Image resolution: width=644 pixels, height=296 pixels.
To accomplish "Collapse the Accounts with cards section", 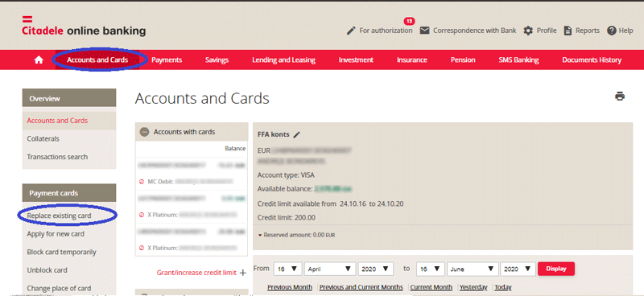I will click(144, 132).
